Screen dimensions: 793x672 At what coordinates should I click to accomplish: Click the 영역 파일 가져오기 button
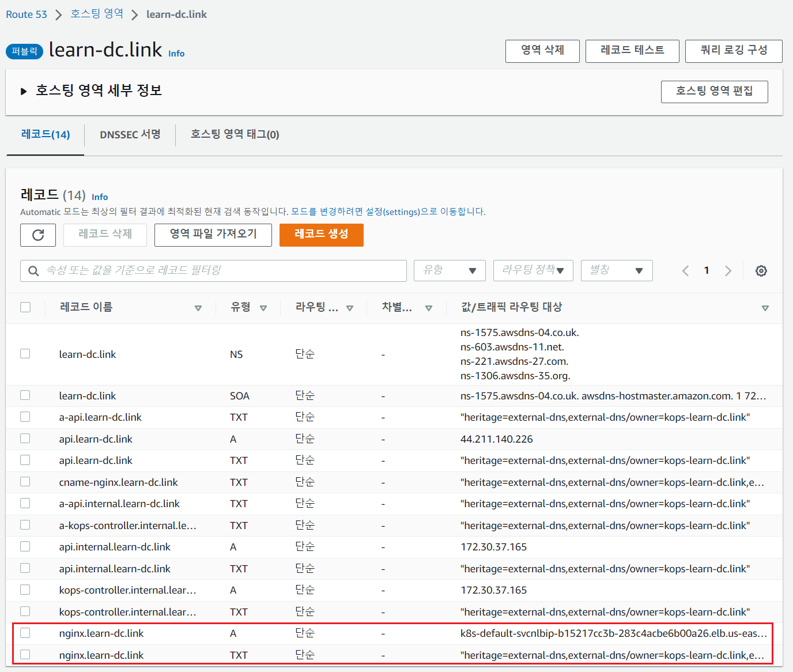point(213,235)
